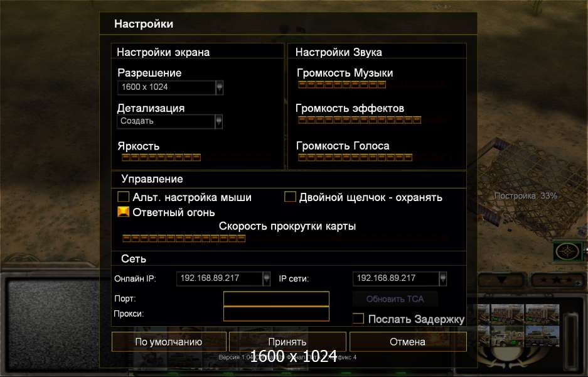Disable the Ответный огонь checkbox
The image size is (588, 377).
(x=124, y=212)
